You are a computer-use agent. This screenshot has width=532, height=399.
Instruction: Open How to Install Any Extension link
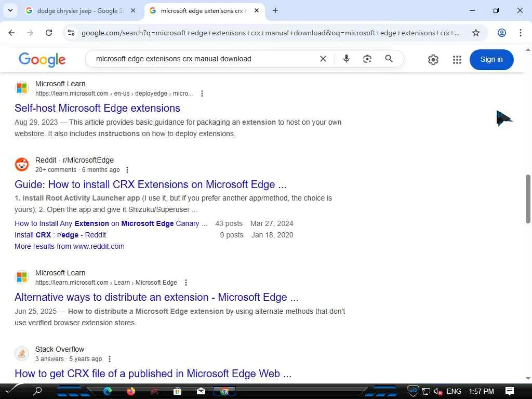(111, 223)
